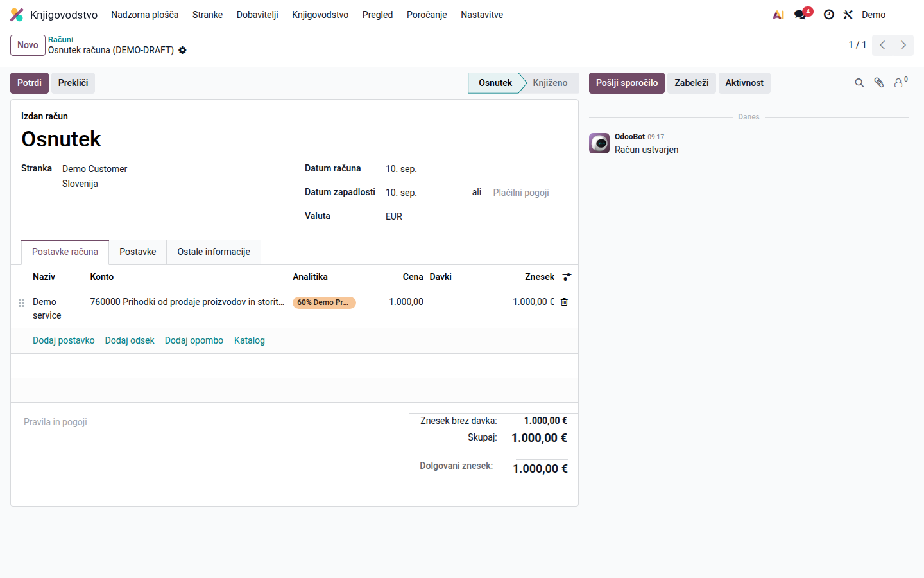Select the Osnutek status stage

pos(495,83)
